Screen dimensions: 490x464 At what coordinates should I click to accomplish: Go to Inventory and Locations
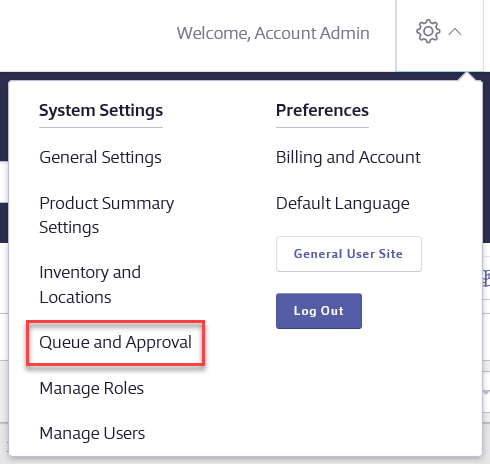tap(90, 284)
